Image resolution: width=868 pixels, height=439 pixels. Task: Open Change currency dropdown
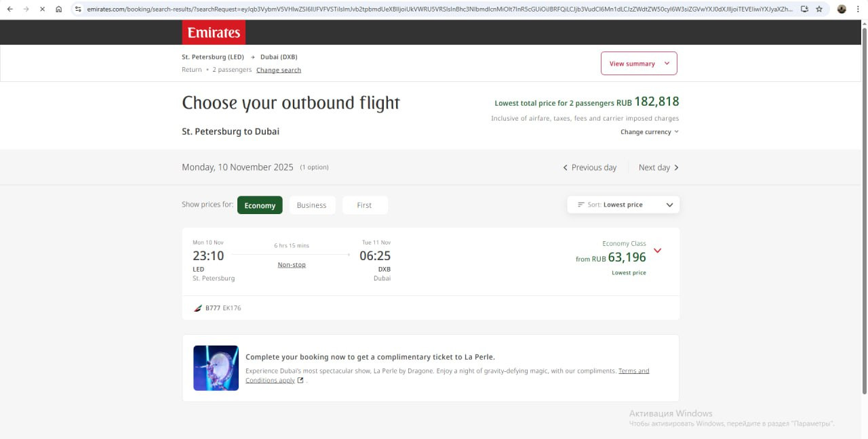point(649,132)
